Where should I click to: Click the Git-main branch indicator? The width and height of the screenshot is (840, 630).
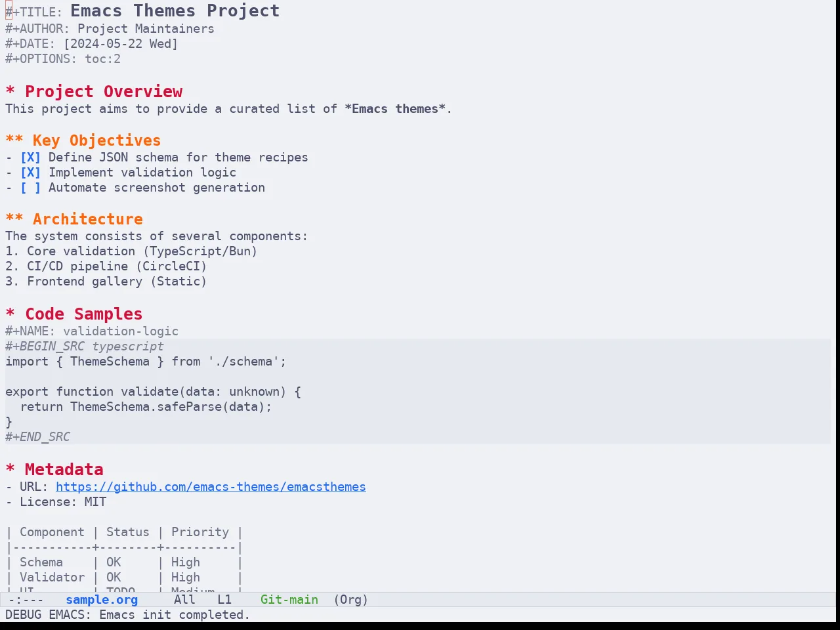coord(289,600)
